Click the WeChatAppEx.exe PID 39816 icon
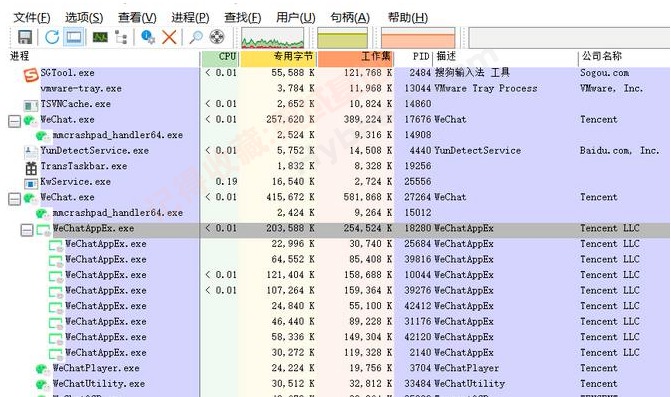Viewport: 671px width, 397px height. pos(56,261)
